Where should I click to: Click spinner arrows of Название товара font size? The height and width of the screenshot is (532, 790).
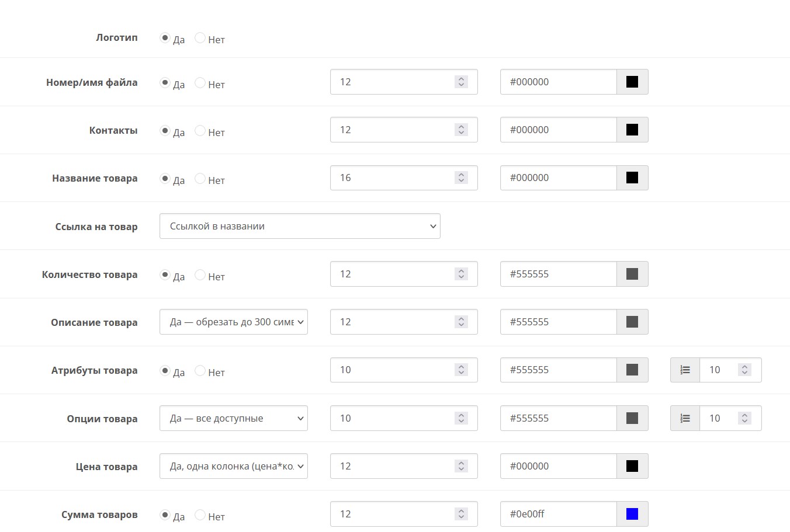point(461,178)
